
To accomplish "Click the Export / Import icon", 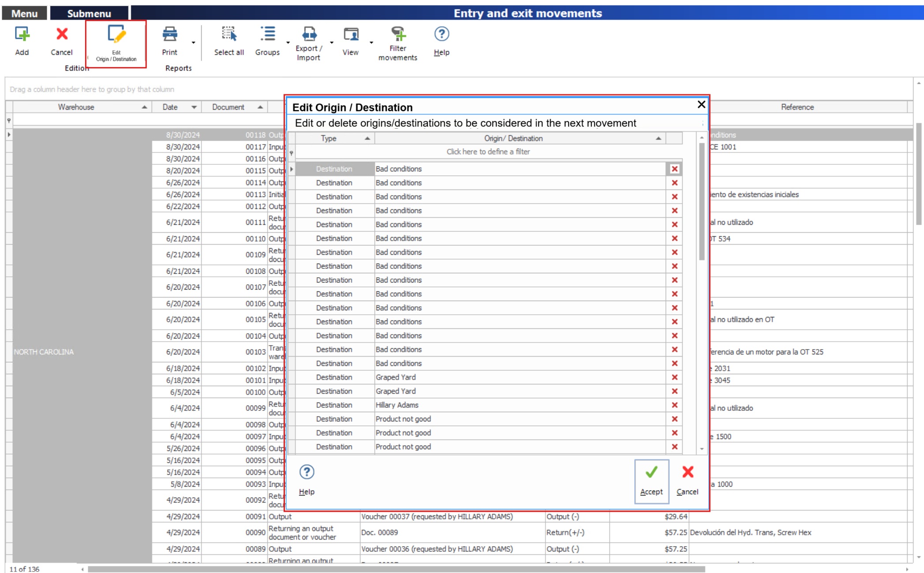I will (309, 34).
